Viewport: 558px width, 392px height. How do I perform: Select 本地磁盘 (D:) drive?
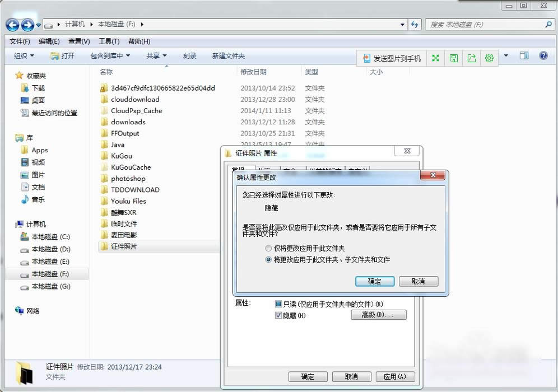point(45,249)
